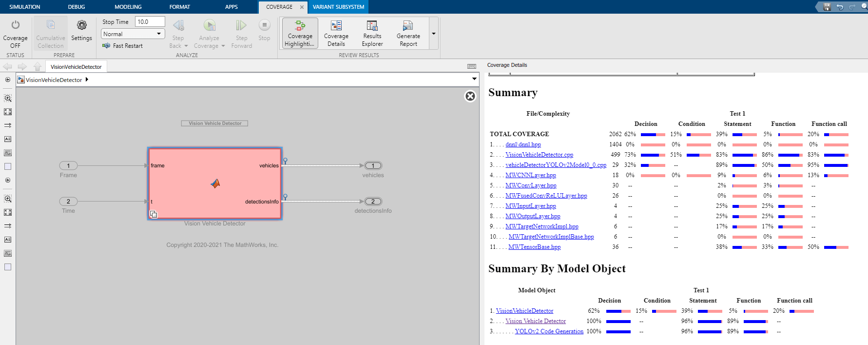Click the variant badge on block corner
Viewport: 868px width, 345px height.
tap(154, 214)
